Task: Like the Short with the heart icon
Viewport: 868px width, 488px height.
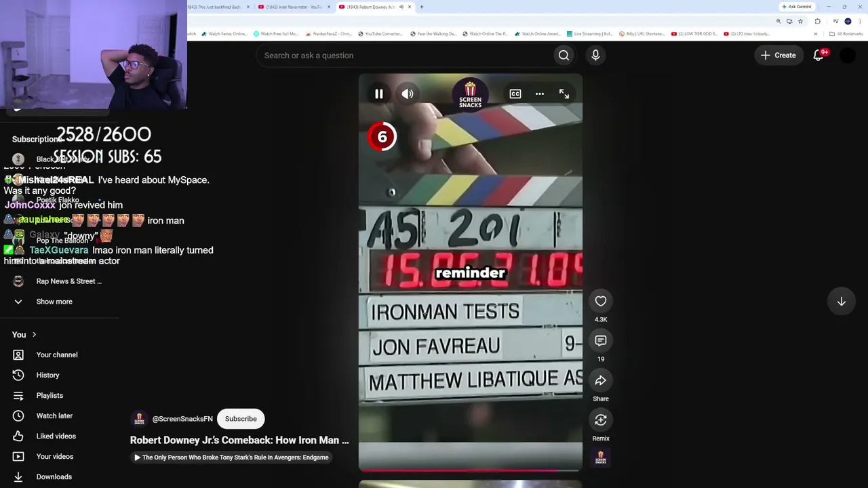Action: [601, 301]
